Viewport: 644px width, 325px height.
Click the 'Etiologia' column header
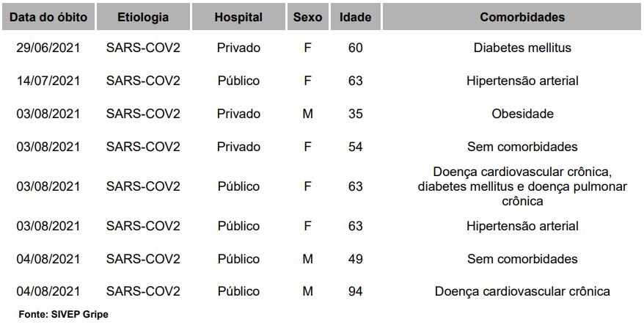(143, 17)
